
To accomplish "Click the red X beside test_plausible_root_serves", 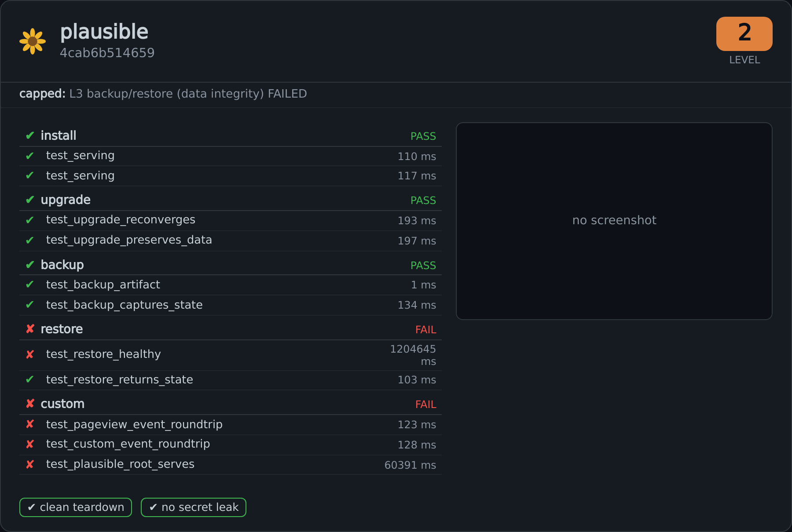I will click(x=30, y=464).
